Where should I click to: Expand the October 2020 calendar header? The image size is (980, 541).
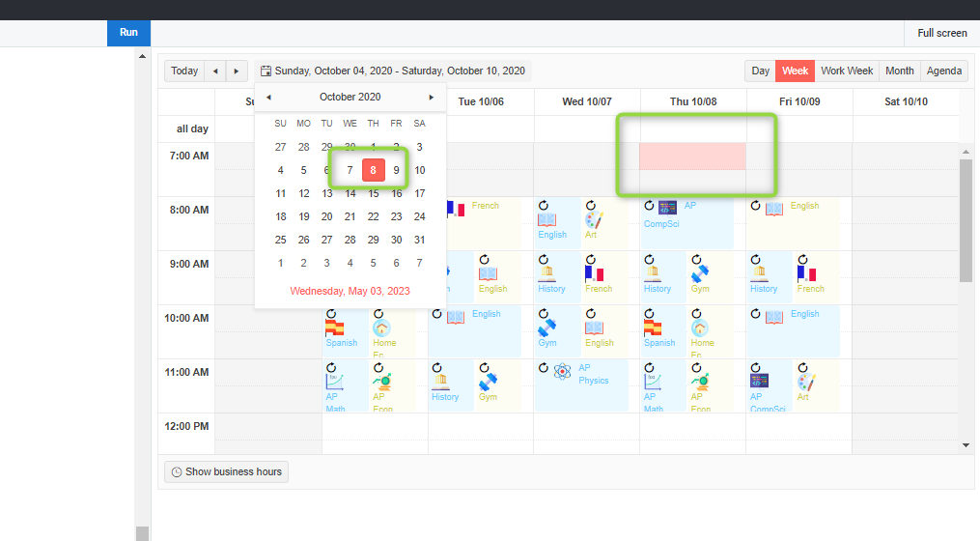[x=350, y=97]
